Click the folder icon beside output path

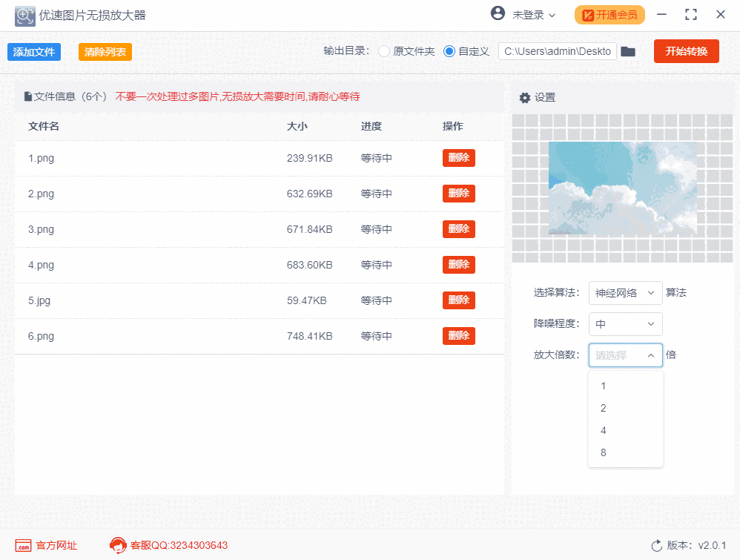point(628,51)
